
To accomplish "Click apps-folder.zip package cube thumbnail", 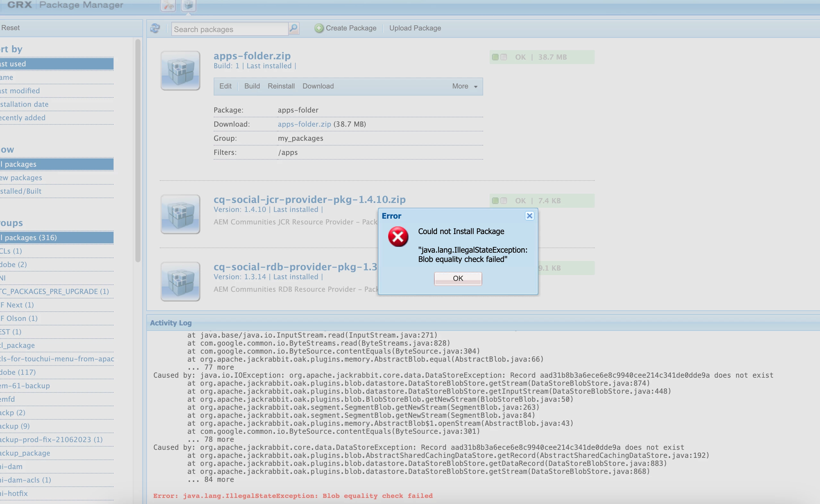I will coord(180,71).
